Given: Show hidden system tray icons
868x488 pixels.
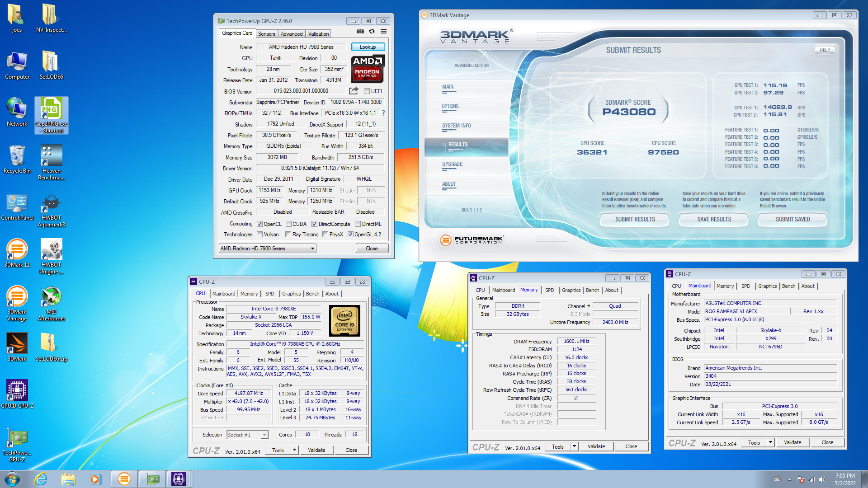Looking at the screenshot, I should point(789,479).
